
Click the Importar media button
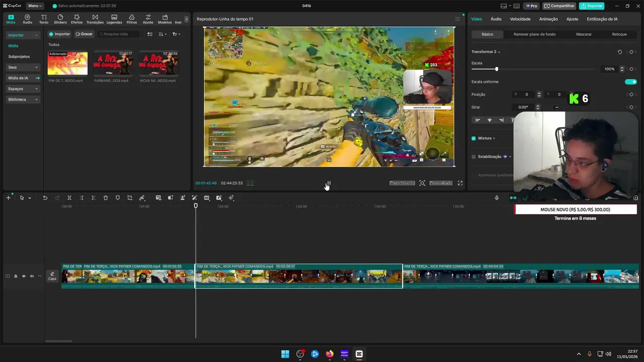(59, 34)
